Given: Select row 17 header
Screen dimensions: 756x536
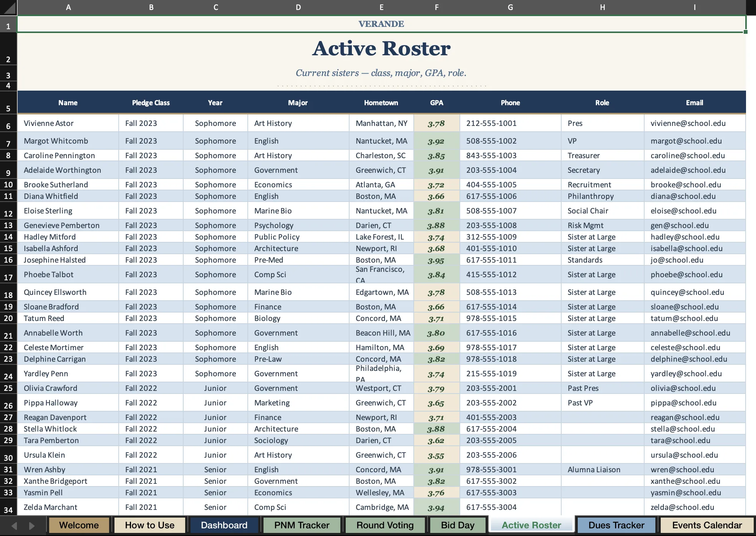Looking at the screenshot, I should 8,275.
